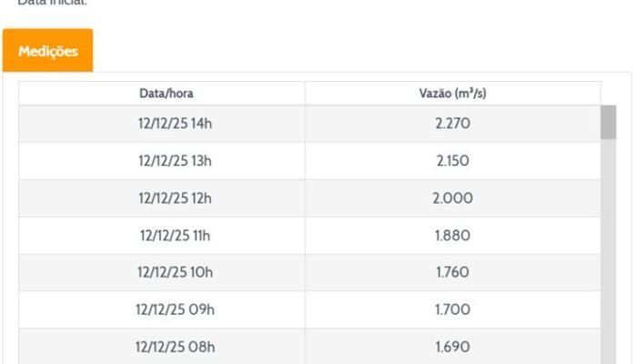Screen dimensions: 637x364
Task: Click the Data/hora column header
Action: (x=166, y=94)
